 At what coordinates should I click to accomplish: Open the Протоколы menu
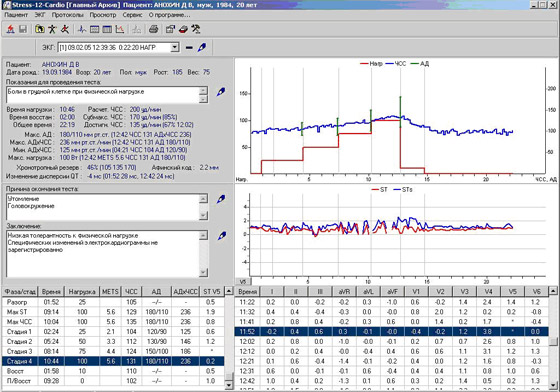(x=68, y=15)
